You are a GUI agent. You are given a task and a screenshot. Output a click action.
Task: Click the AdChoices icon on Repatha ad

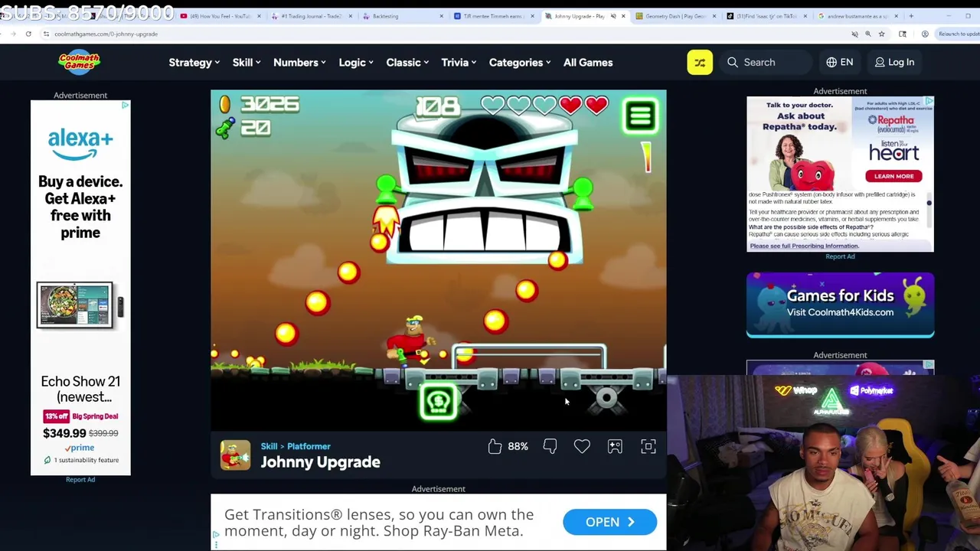tap(929, 101)
